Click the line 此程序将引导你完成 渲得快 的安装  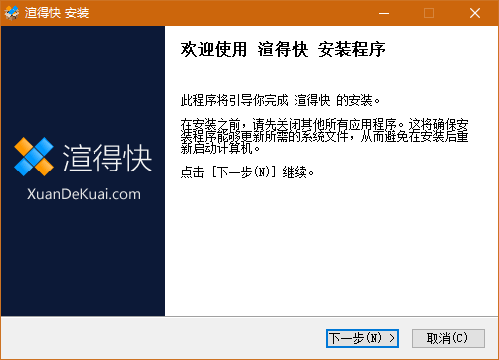pos(280,100)
